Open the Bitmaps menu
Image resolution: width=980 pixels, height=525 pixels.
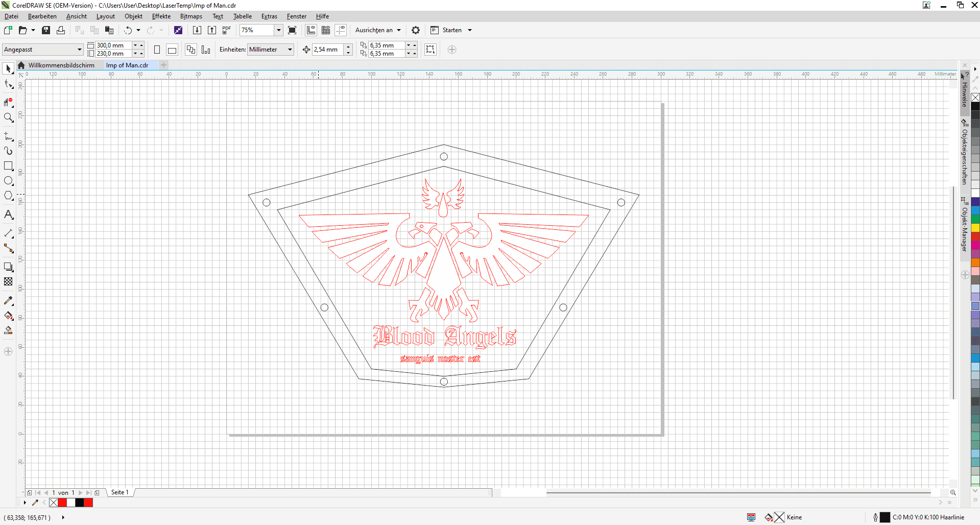[191, 16]
